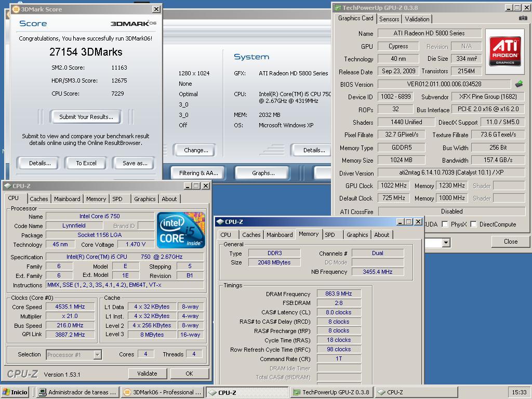Click the Graphs button in 3DMark06
532x399 pixels.
[x=263, y=173]
